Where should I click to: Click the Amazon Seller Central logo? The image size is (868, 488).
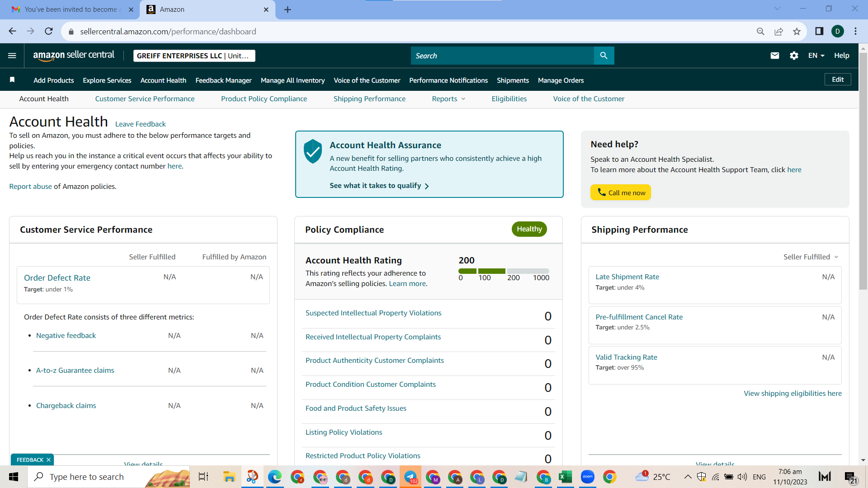coord(74,55)
